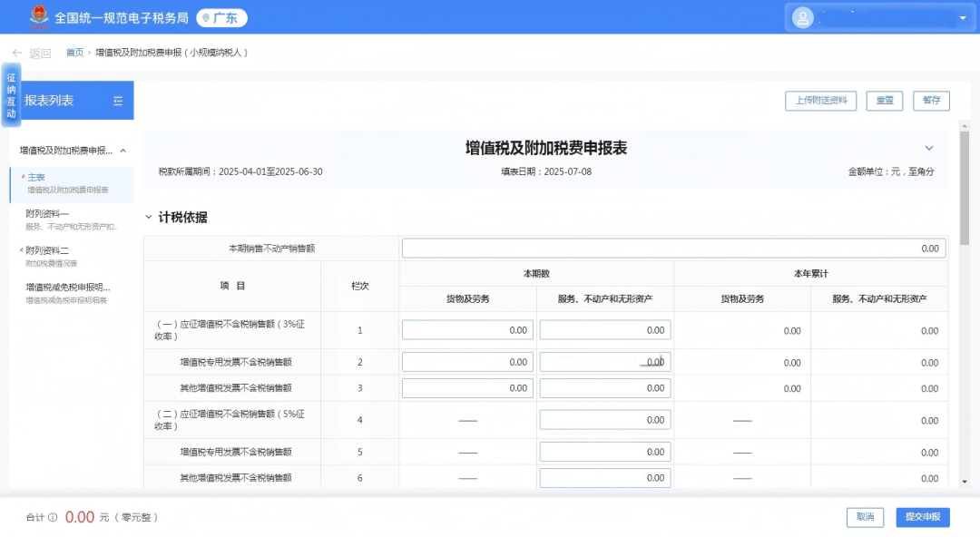The height and width of the screenshot is (537, 980).
Task: Select the 附列资料一 report in sidebar
Action: click(48, 214)
